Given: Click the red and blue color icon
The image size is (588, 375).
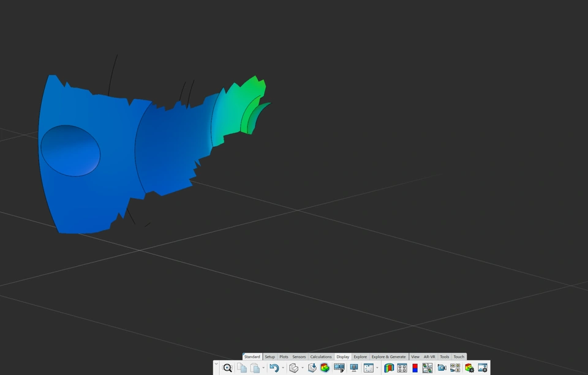Looking at the screenshot, I should [x=415, y=368].
